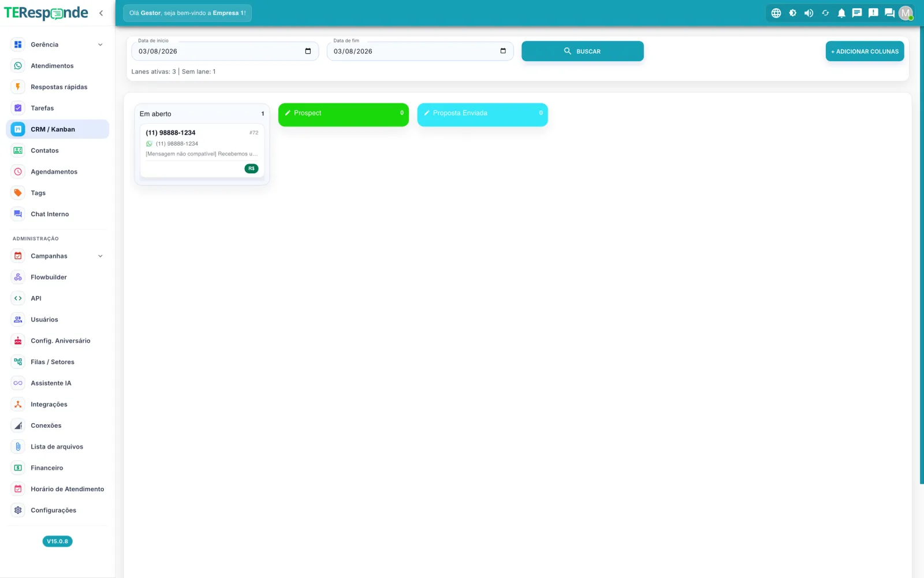This screenshot has width=924, height=578.
Task: Click the Assistente IA icon
Action: 18,383
